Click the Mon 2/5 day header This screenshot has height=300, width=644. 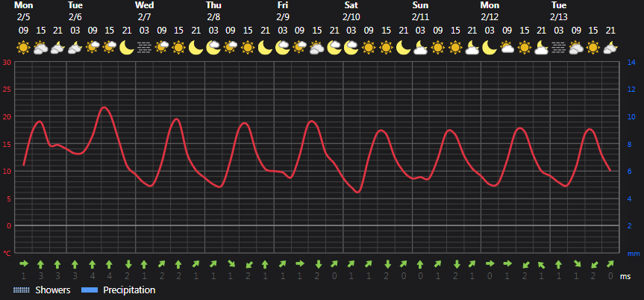coord(23,11)
